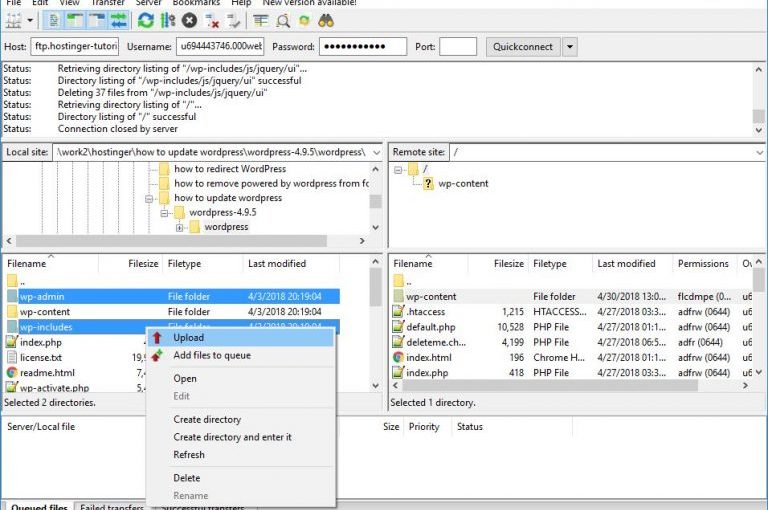The height and width of the screenshot is (510, 768).
Task: Toggle the transfer queue display
Action: click(x=119, y=20)
